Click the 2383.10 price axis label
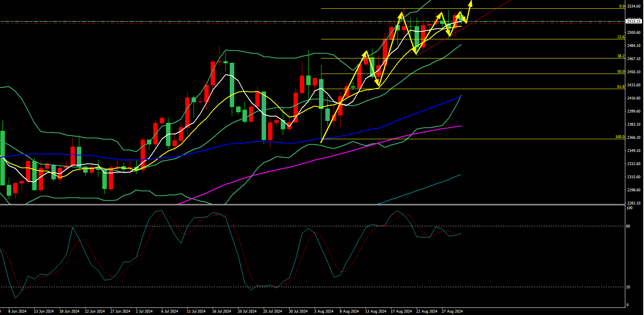The width and height of the screenshot is (644, 315). [634, 124]
